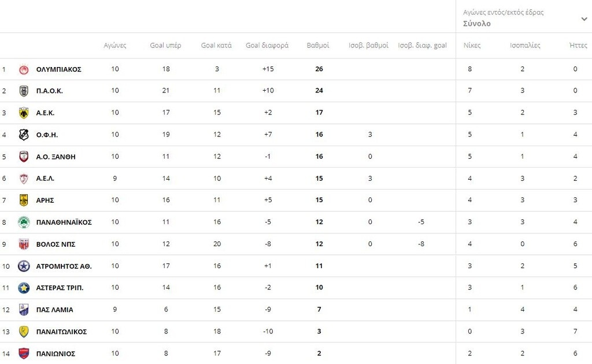Viewport: 592px width, 364px height.
Task: Click the Panionios team crest icon
Action: tap(24, 354)
